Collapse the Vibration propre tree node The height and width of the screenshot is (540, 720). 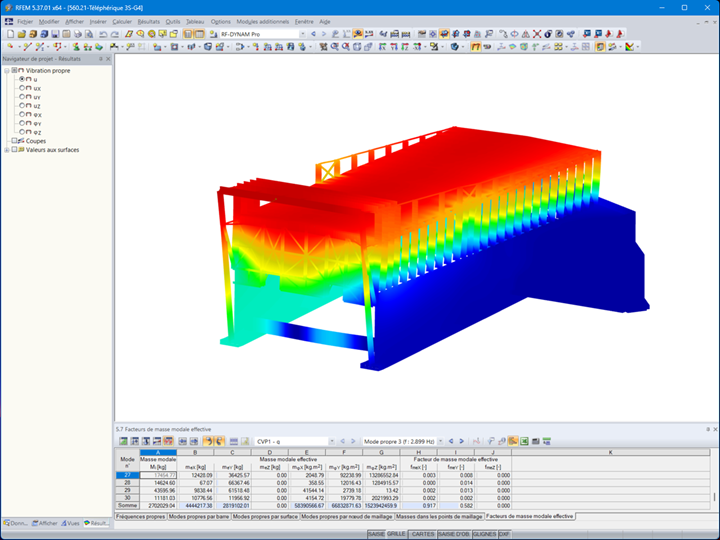coord(6,70)
